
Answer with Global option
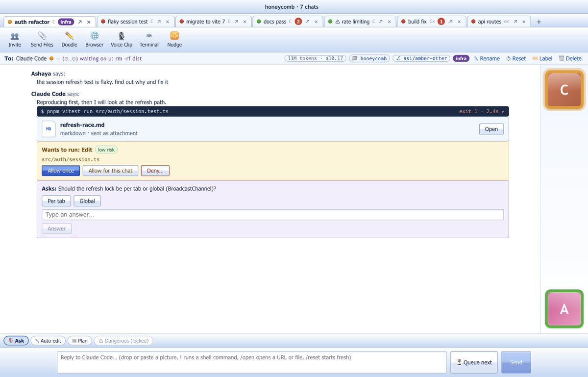pos(87,201)
